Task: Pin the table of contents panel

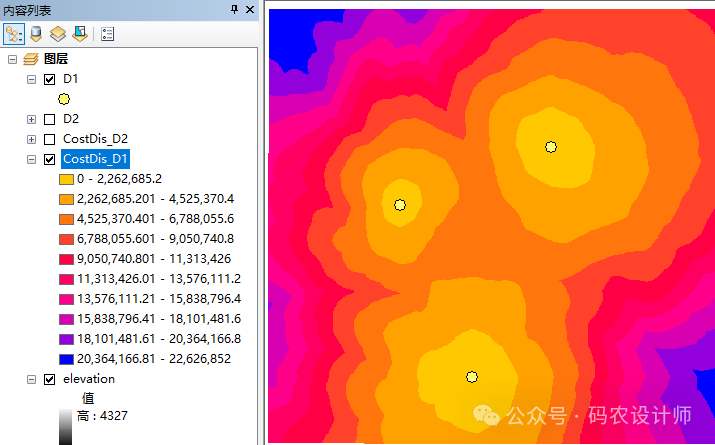Action: (x=235, y=9)
